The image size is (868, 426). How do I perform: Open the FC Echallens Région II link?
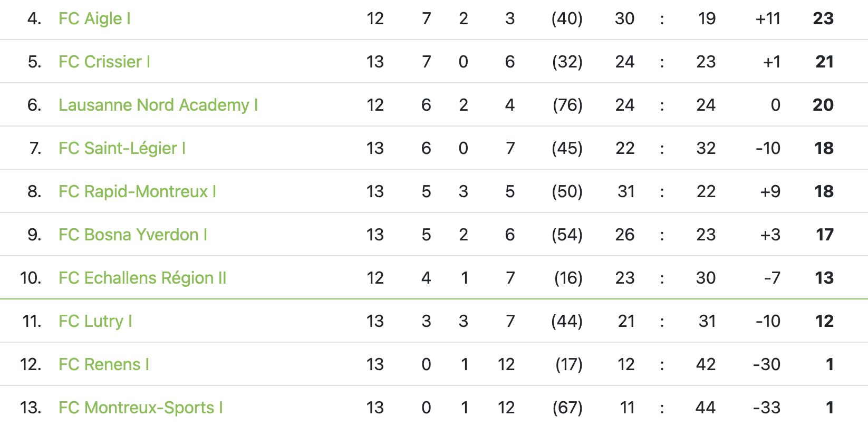pos(142,278)
